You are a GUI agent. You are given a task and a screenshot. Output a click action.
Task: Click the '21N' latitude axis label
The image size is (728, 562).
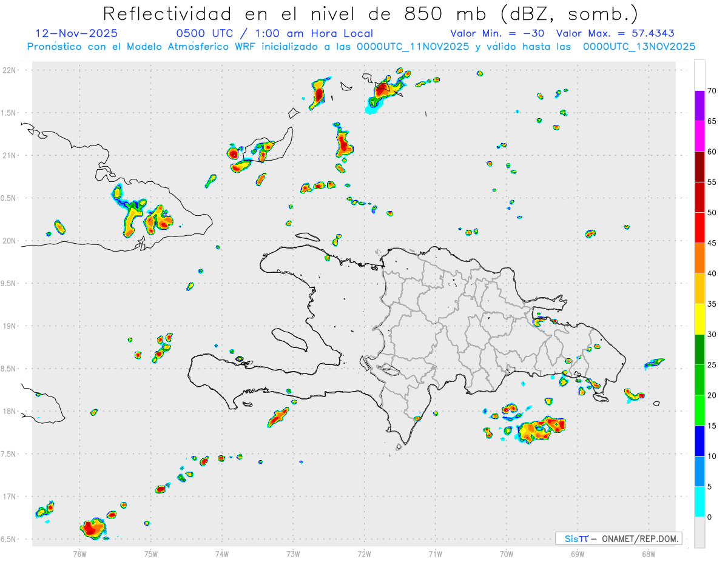click(10, 155)
